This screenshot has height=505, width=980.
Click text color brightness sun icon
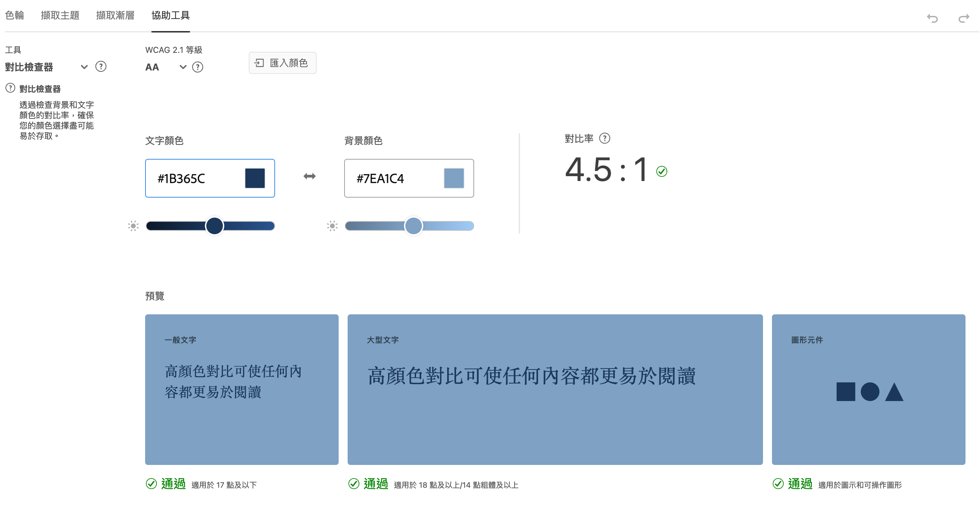(x=133, y=226)
